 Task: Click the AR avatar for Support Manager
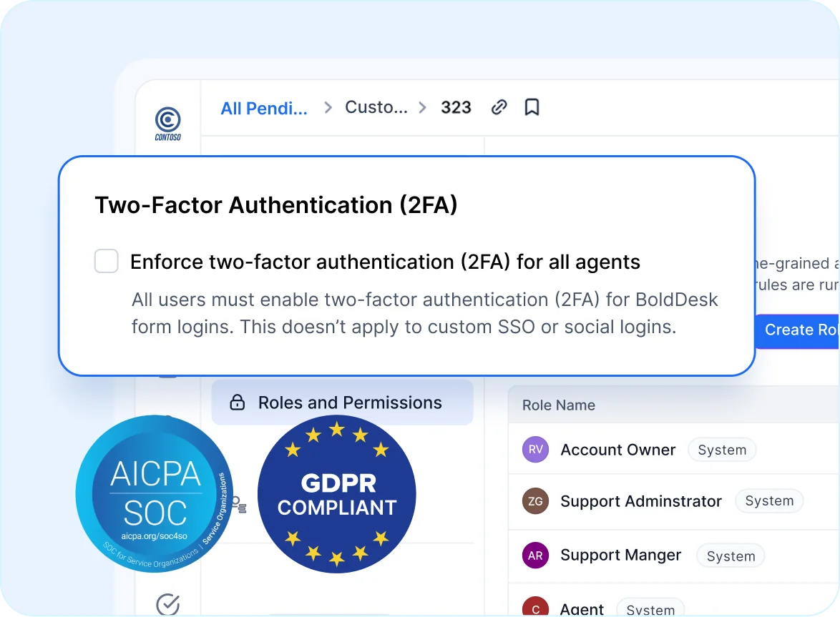[535, 556]
